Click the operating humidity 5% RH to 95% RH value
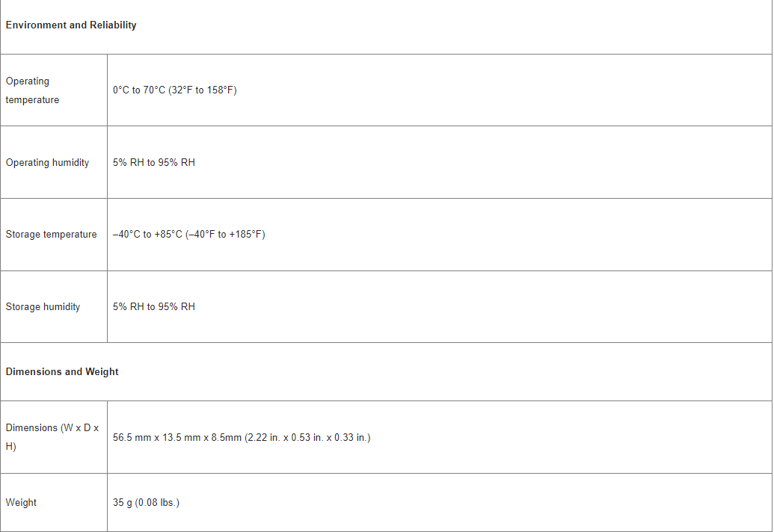Image resolution: width=774 pixels, height=532 pixels. coord(154,163)
